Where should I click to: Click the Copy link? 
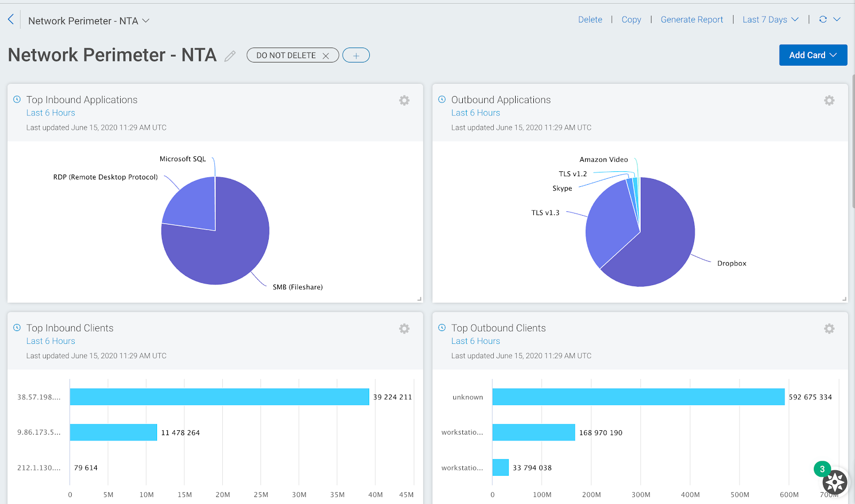point(631,20)
